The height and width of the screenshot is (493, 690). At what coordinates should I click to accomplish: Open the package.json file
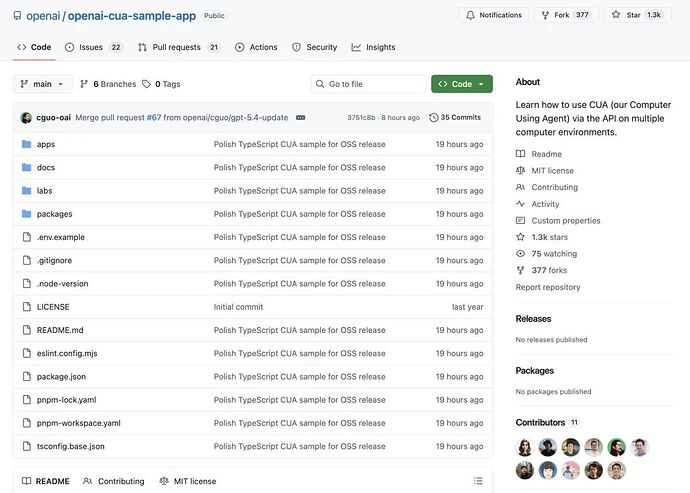tap(61, 377)
